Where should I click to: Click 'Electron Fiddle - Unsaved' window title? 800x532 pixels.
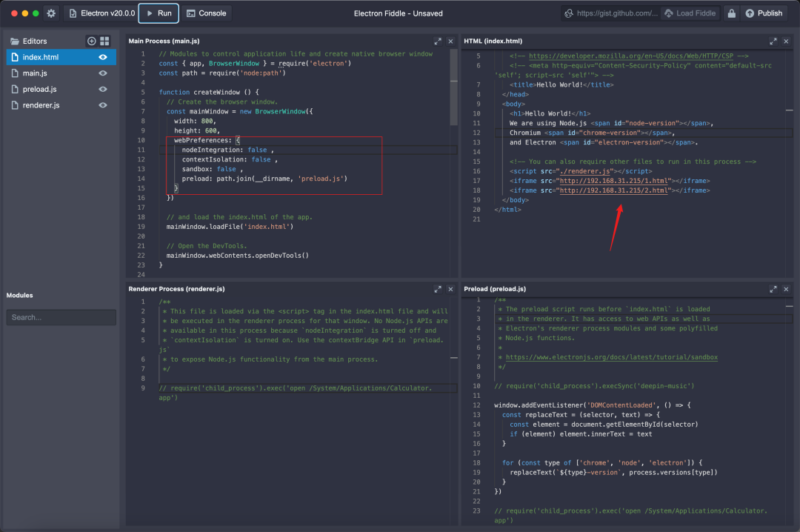(399, 13)
